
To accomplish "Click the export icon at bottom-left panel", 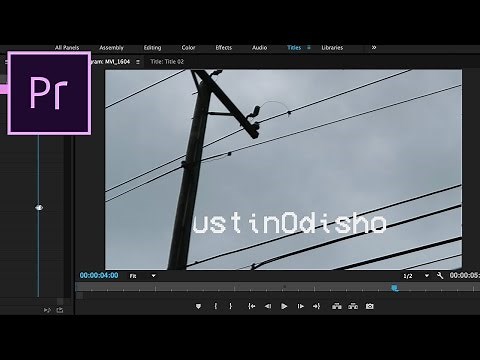I will click(60, 310).
